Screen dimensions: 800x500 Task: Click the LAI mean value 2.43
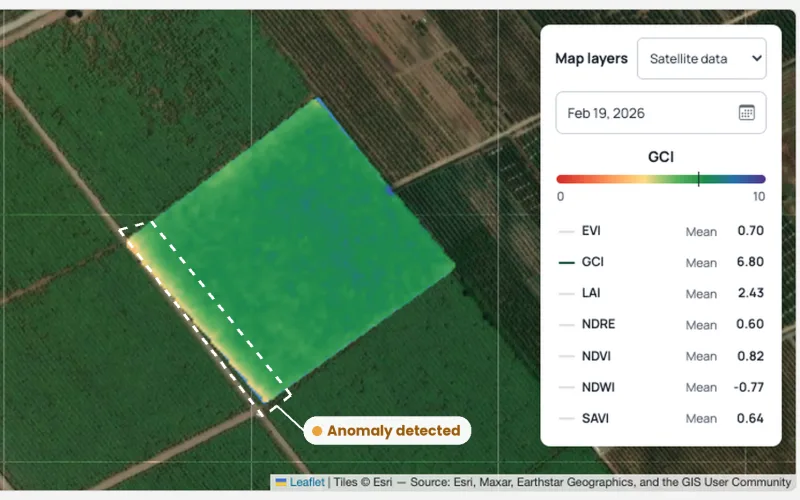751,293
